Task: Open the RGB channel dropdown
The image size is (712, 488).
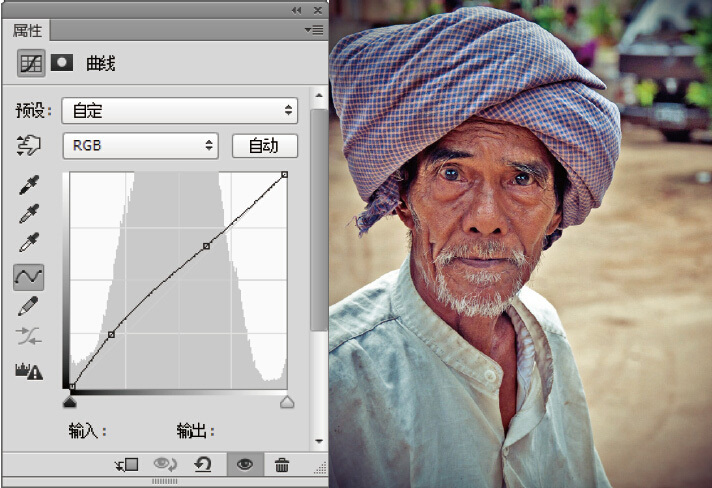Action: click(x=140, y=145)
